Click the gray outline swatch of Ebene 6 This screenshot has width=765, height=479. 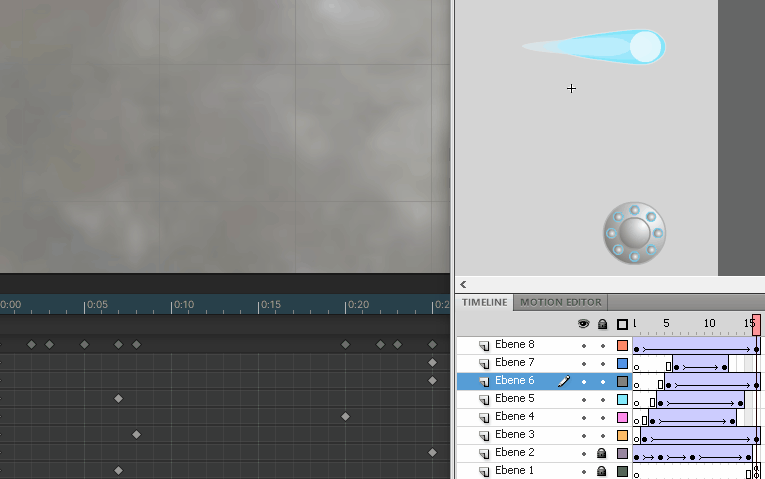[622, 381]
